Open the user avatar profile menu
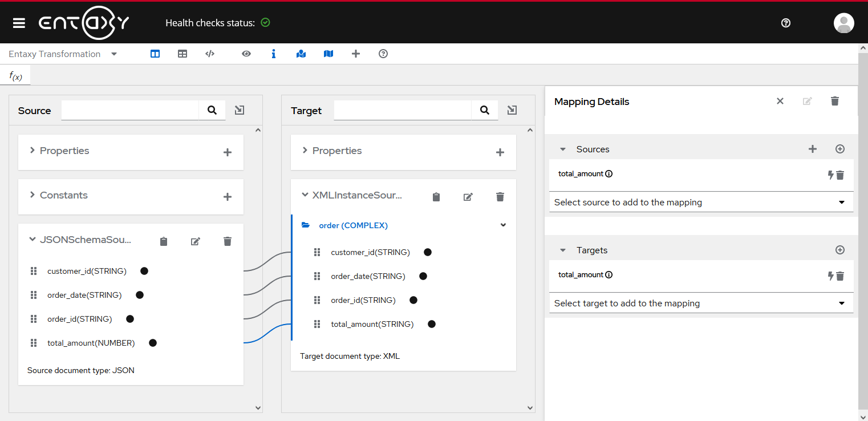868x421 pixels. pos(843,23)
